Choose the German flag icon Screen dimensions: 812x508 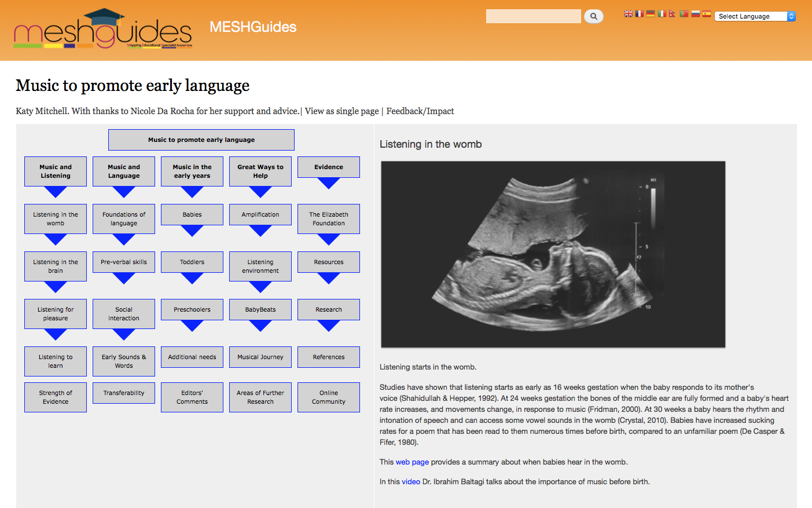click(651, 14)
